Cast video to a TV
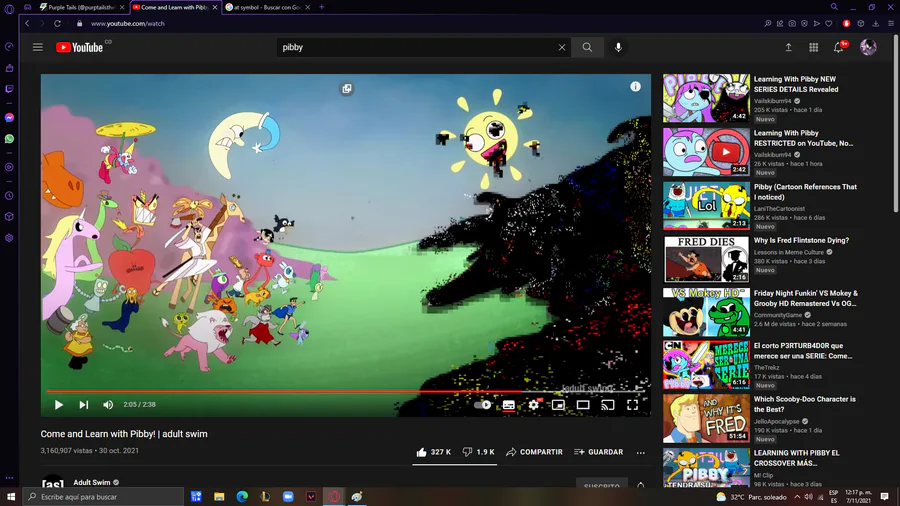Image resolution: width=900 pixels, height=506 pixels. point(607,404)
